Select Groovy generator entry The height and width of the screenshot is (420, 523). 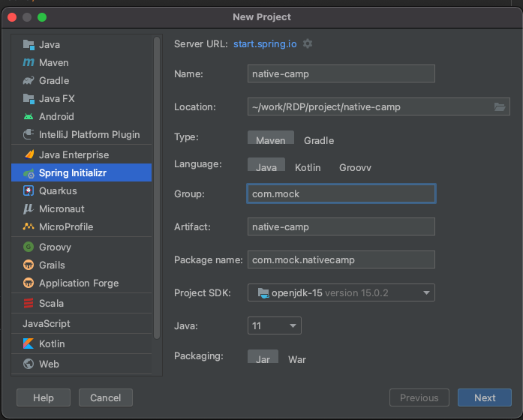tap(81, 247)
